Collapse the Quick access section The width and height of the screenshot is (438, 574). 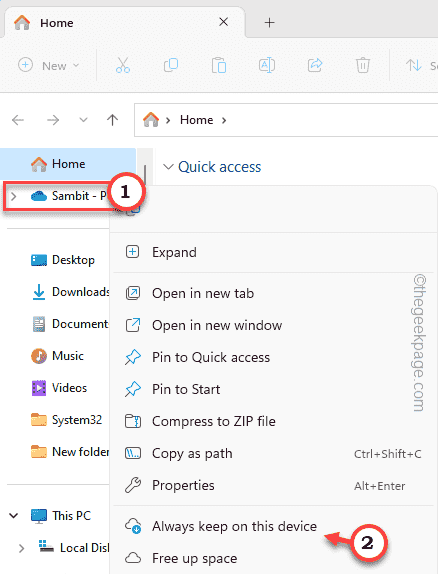pyautogui.click(x=168, y=167)
